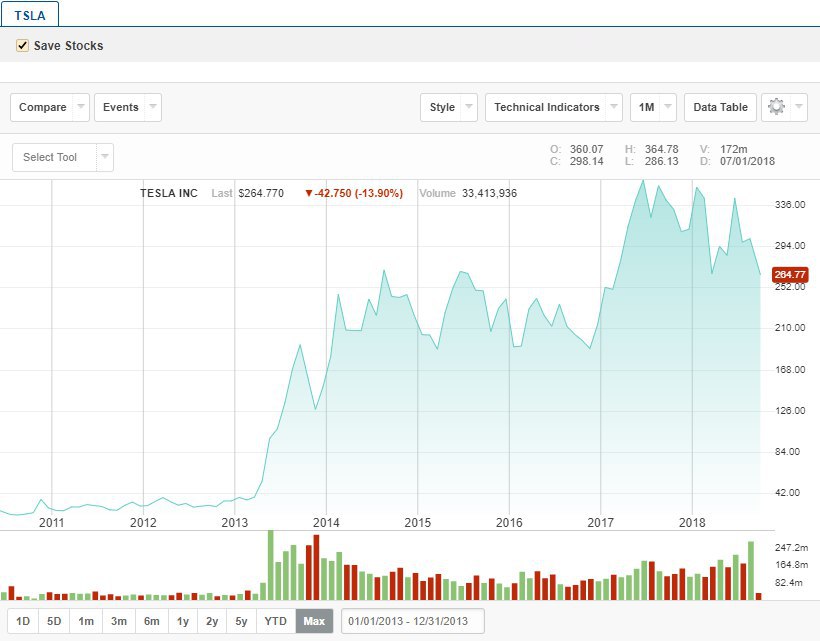Viewport: 820px width, 641px height.
Task: Select the 6m time range
Action: tap(152, 621)
